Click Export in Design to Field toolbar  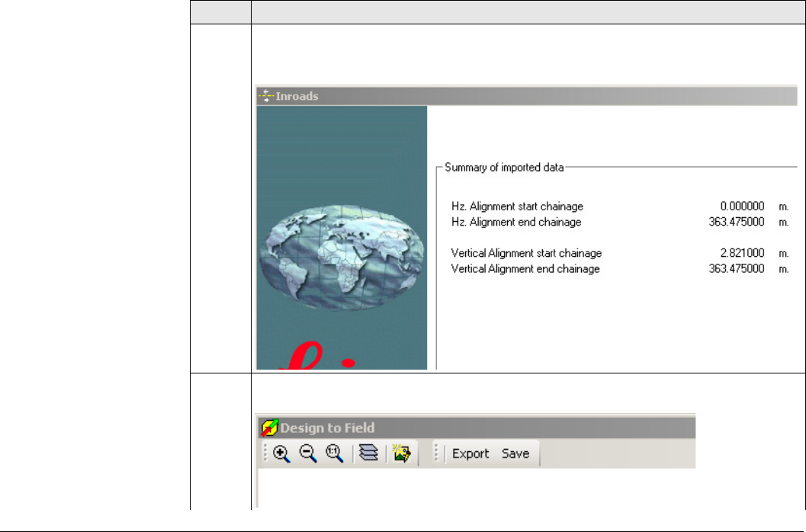coord(470,453)
